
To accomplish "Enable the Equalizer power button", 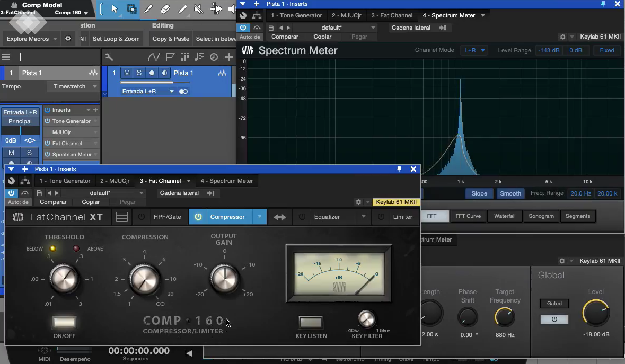I will [302, 217].
